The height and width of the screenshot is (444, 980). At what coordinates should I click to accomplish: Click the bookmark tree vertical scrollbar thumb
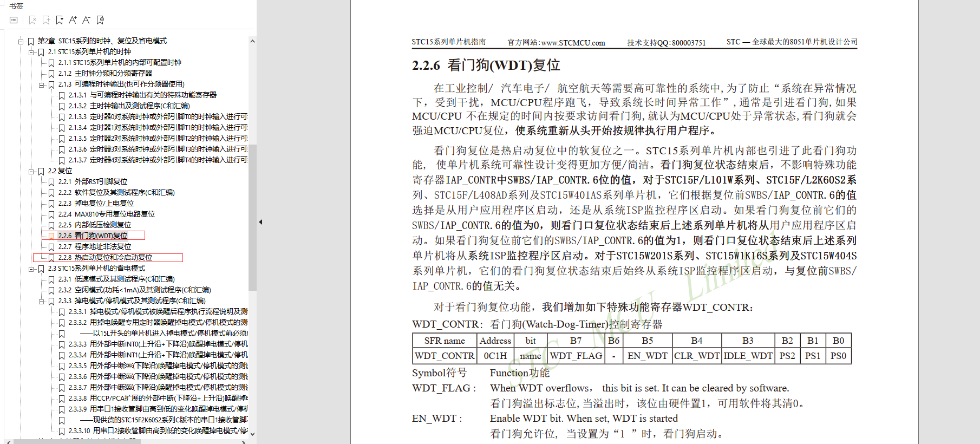click(252, 217)
